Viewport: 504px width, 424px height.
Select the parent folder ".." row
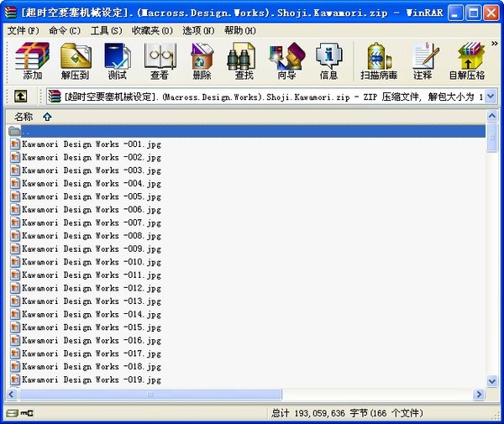246,131
